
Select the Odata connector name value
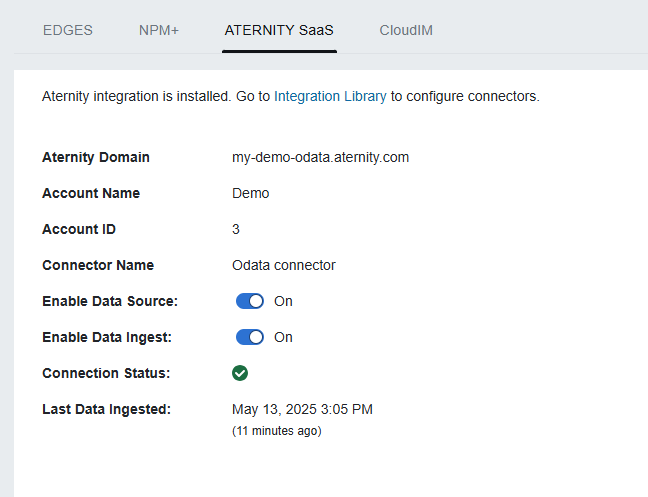click(x=283, y=265)
